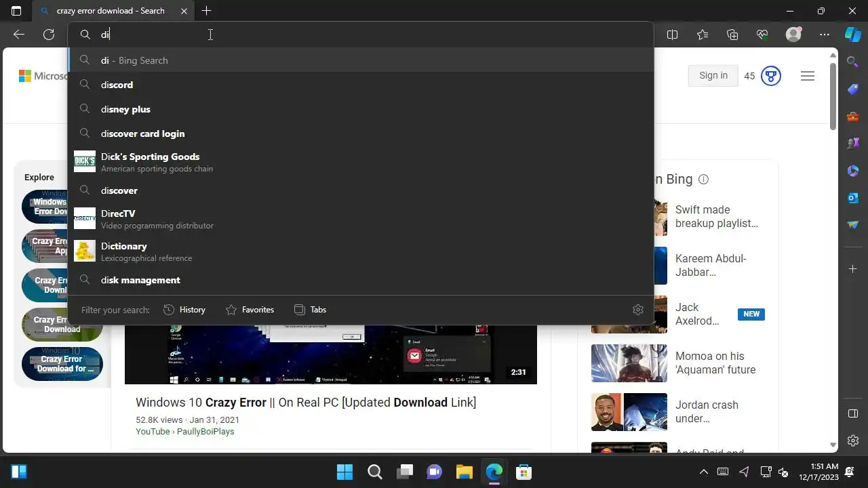Click info icon next to Bing heading

click(x=703, y=180)
